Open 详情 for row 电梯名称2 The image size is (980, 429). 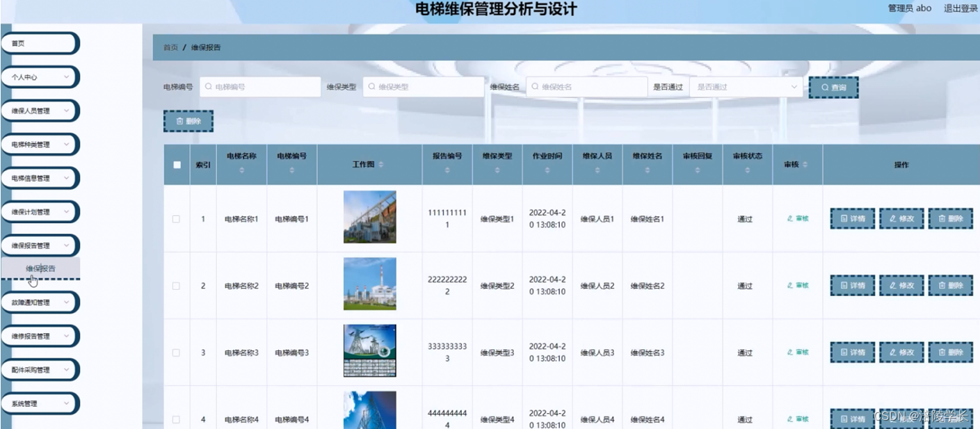pyautogui.click(x=853, y=286)
